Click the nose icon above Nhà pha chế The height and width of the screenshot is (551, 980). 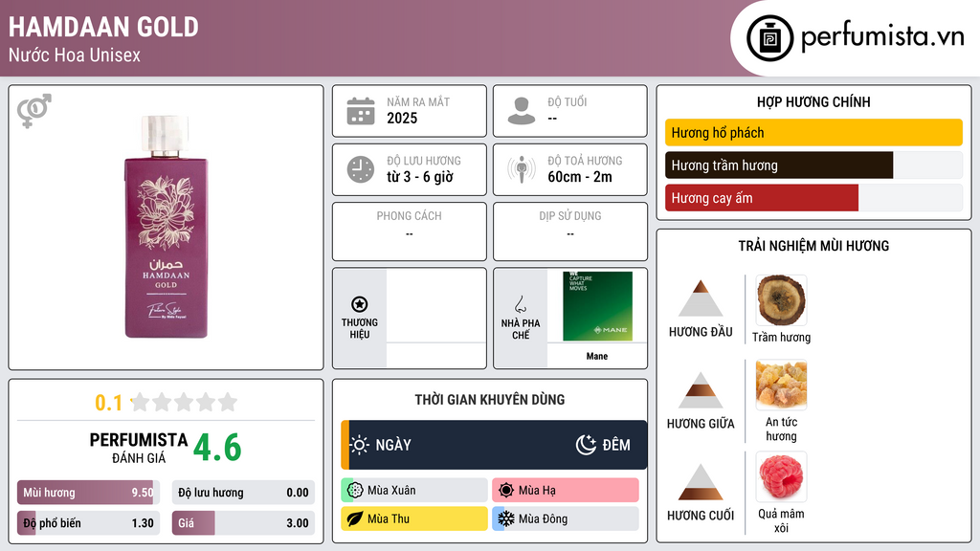[x=520, y=304]
